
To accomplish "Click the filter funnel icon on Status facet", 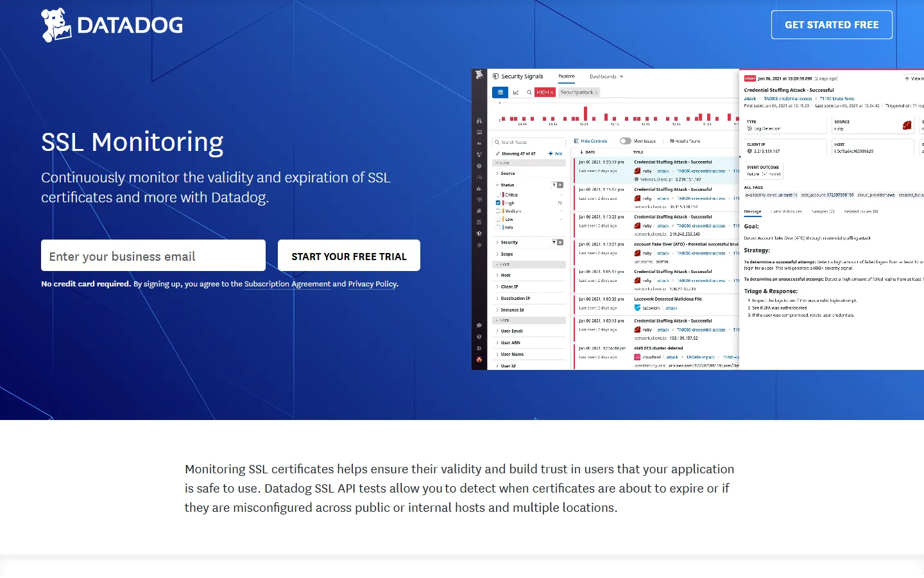I will coord(554,185).
